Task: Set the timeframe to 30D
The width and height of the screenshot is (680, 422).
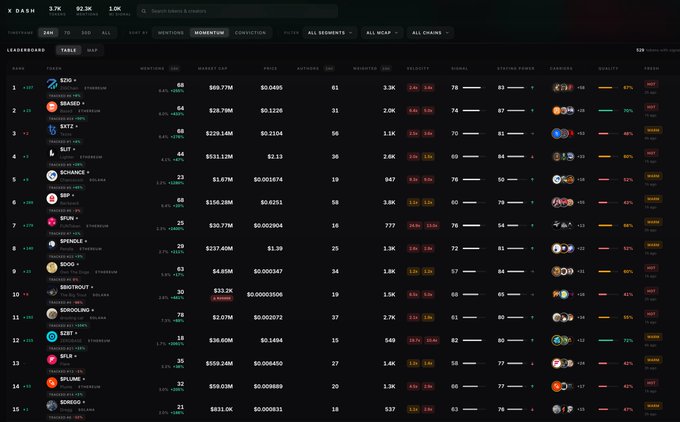Action: click(86, 33)
